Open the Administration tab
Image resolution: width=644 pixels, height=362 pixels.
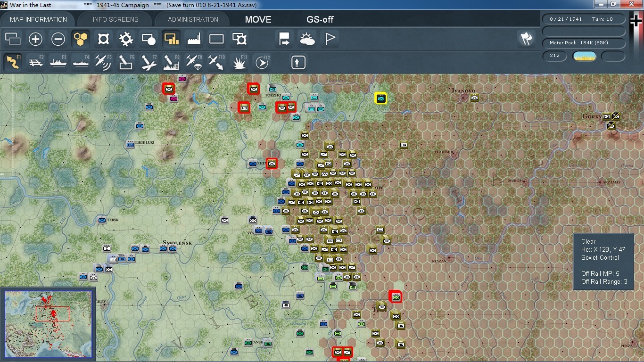(x=193, y=19)
